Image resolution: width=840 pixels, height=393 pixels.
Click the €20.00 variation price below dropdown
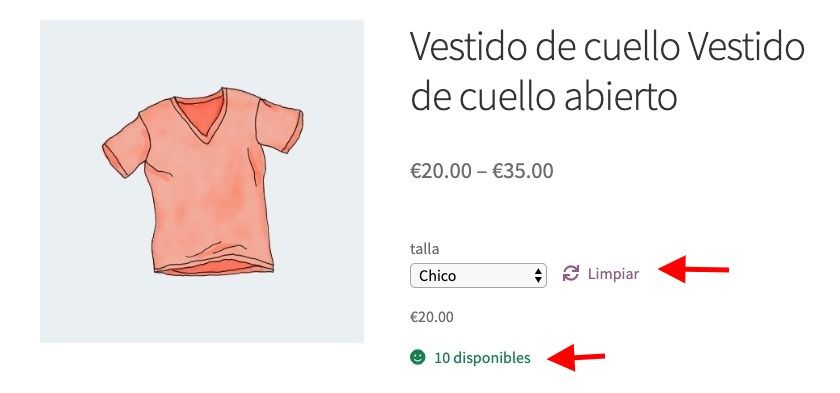(432, 317)
